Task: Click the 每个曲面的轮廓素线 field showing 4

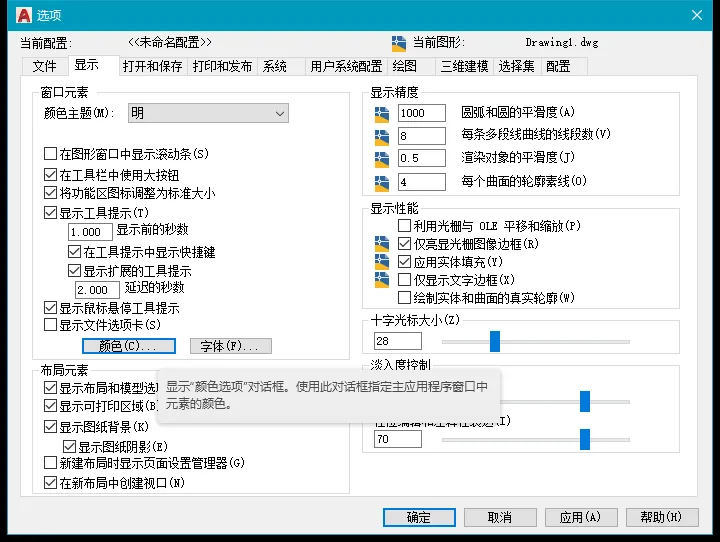Action: [422, 182]
